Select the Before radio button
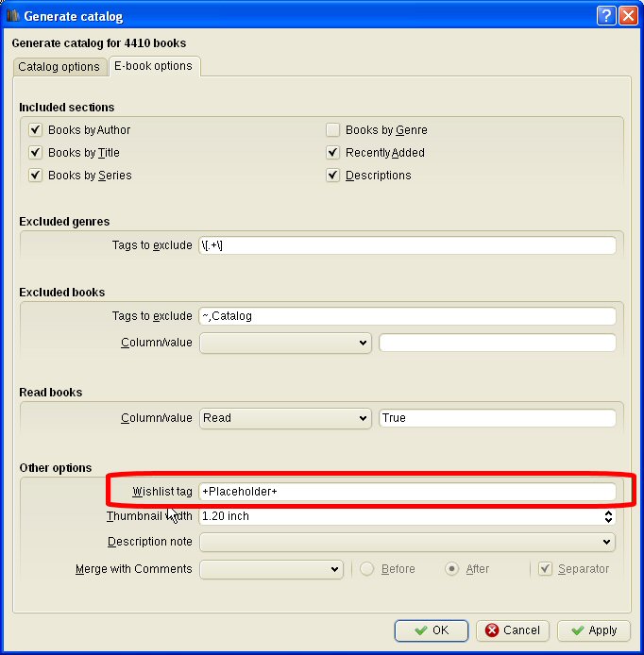 pos(367,568)
